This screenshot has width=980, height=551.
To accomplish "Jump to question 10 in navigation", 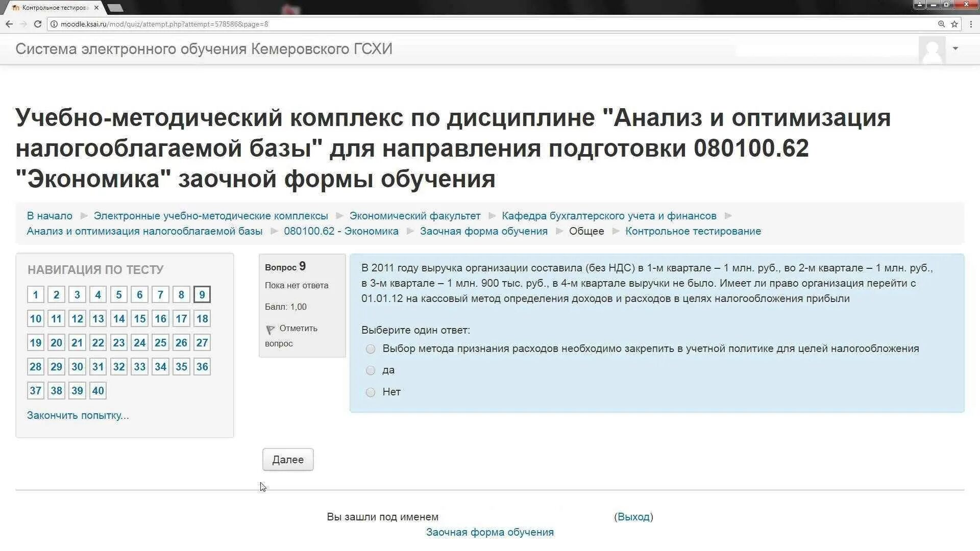I will pos(35,319).
